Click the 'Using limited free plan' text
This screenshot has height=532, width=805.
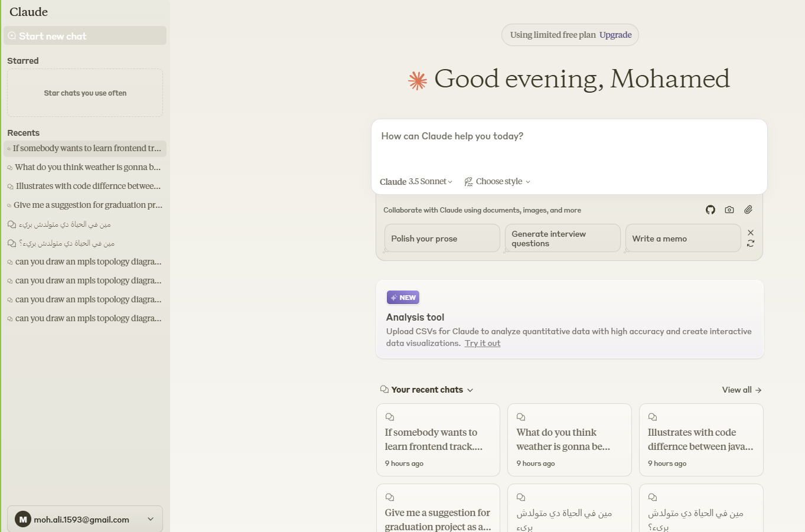point(553,35)
